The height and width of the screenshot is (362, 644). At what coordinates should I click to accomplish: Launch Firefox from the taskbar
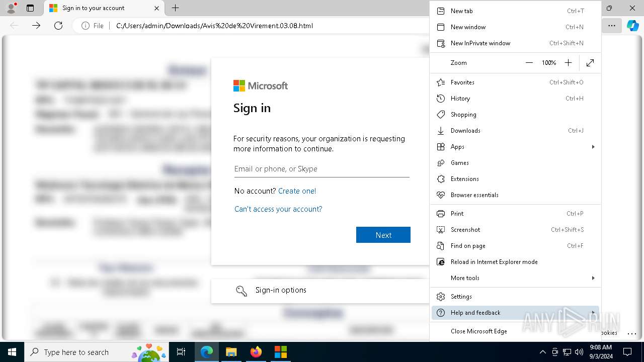coord(256,352)
